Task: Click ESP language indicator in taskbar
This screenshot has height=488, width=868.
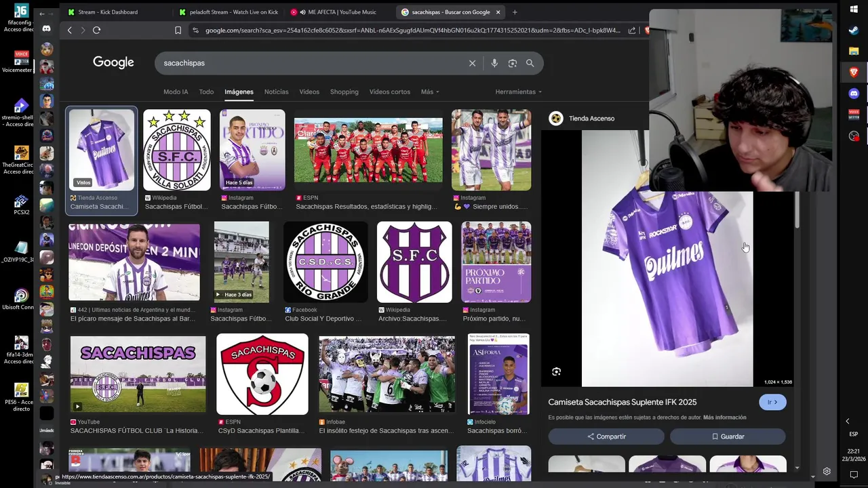Action: tap(854, 434)
